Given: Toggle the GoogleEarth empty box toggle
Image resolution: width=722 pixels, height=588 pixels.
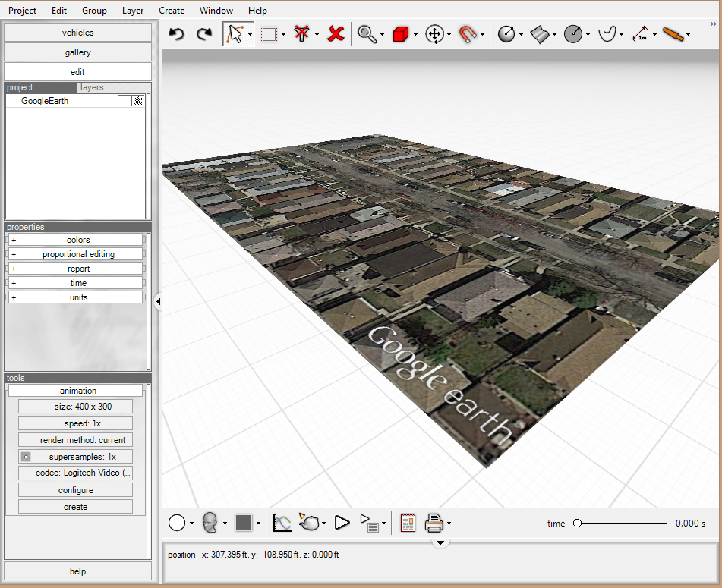Looking at the screenshot, I should coord(124,101).
